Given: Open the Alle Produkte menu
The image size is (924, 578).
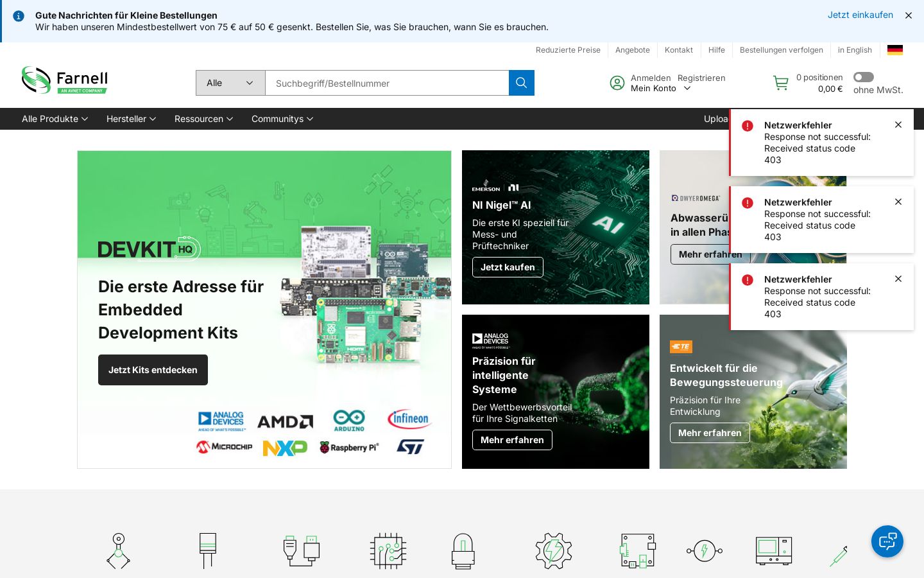Looking at the screenshot, I should [x=55, y=119].
